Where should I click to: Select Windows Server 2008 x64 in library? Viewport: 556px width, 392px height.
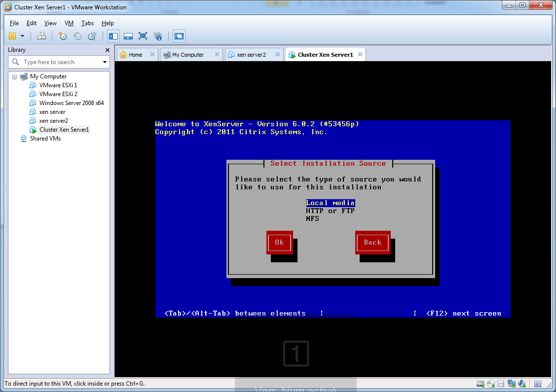[x=72, y=103]
